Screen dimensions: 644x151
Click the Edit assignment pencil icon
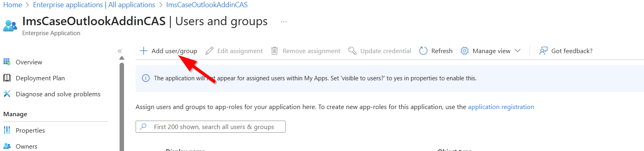[209, 51]
